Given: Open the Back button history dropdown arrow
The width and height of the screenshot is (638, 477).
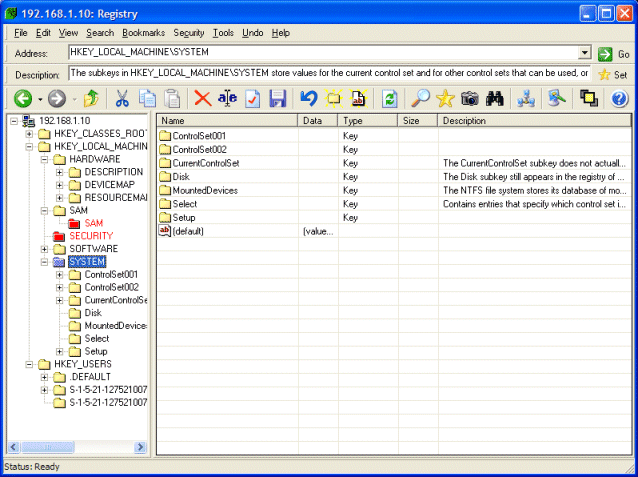Looking at the screenshot, I should pos(40,99).
